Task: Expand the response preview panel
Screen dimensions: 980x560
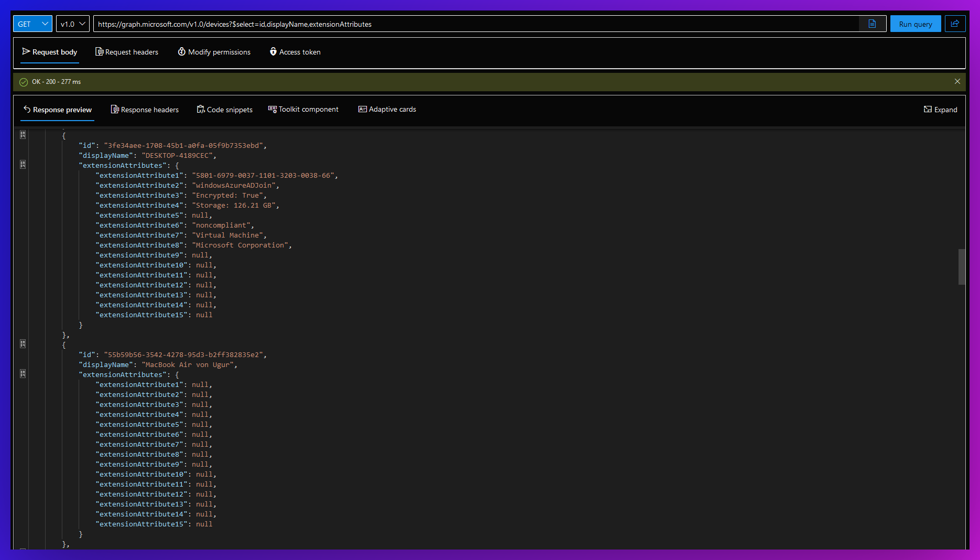Action: (x=940, y=110)
